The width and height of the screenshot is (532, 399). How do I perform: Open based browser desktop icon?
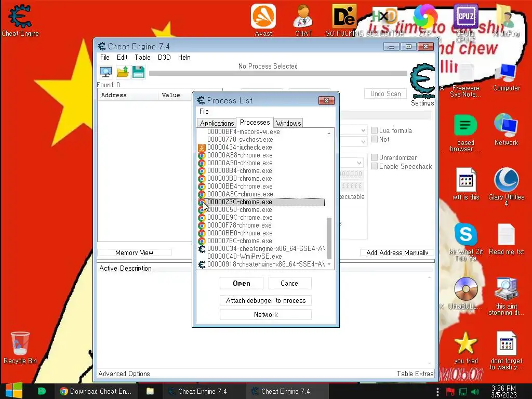tap(465, 134)
